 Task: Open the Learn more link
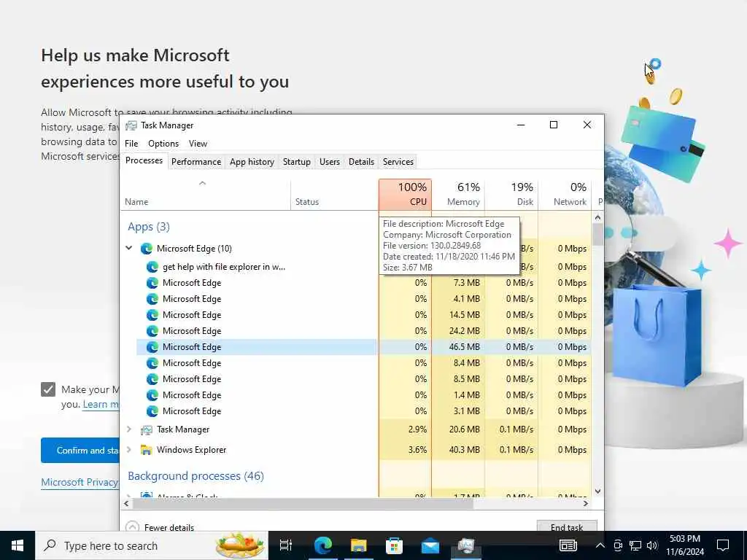101,404
